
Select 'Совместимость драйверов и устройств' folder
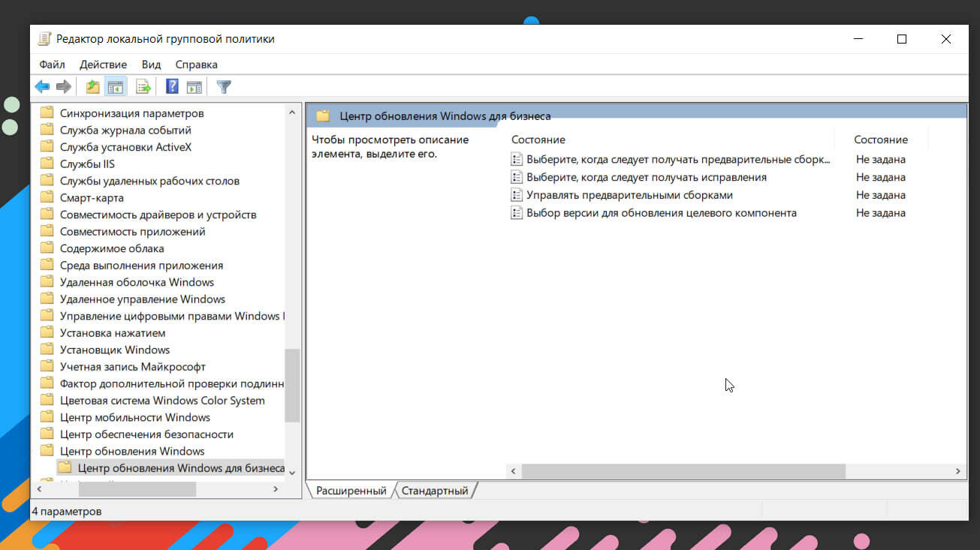[x=158, y=215]
